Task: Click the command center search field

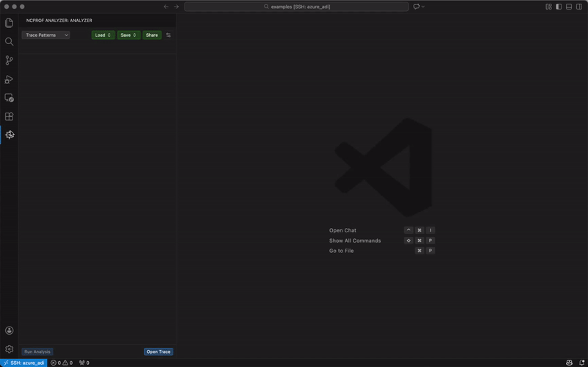Action: (x=296, y=7)
